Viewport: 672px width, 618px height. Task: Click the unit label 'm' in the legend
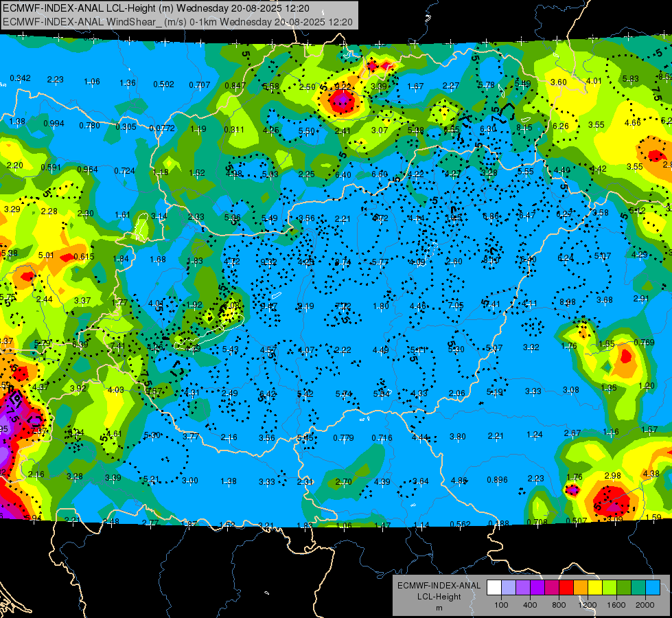439,608
